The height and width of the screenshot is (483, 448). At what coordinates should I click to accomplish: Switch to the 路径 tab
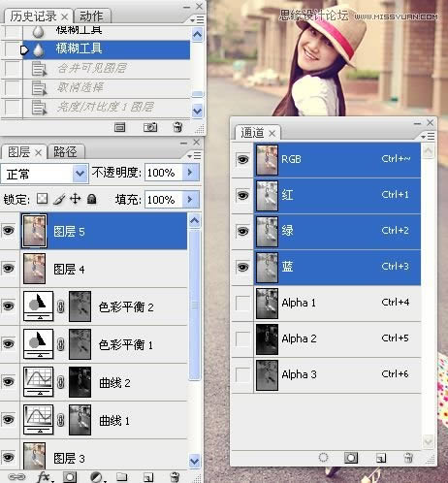tap(65, 151)
